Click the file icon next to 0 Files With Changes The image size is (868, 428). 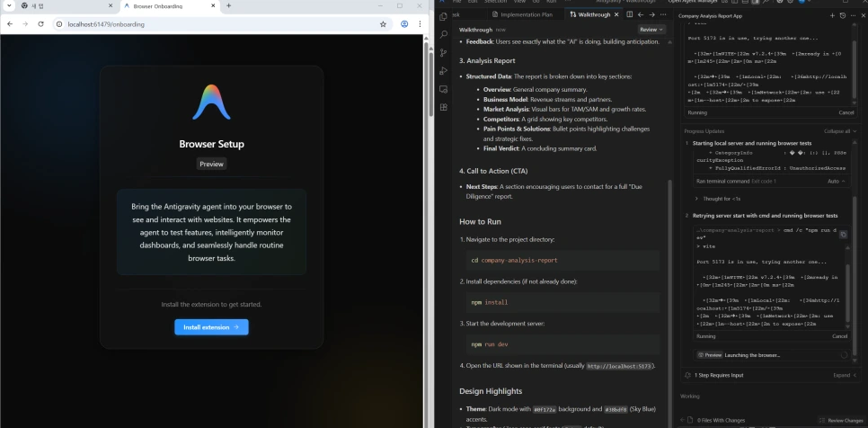pos(690,420)
